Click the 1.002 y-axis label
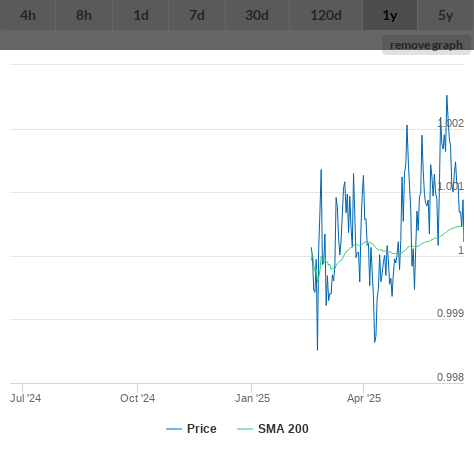Screen dimensions: 474x455 (450, 123)
